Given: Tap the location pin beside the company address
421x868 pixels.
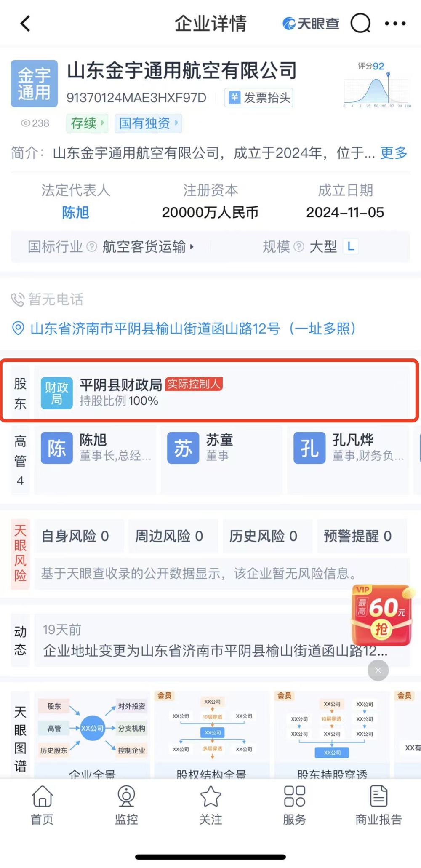Looking at the screenshot, I should [18, 329].
